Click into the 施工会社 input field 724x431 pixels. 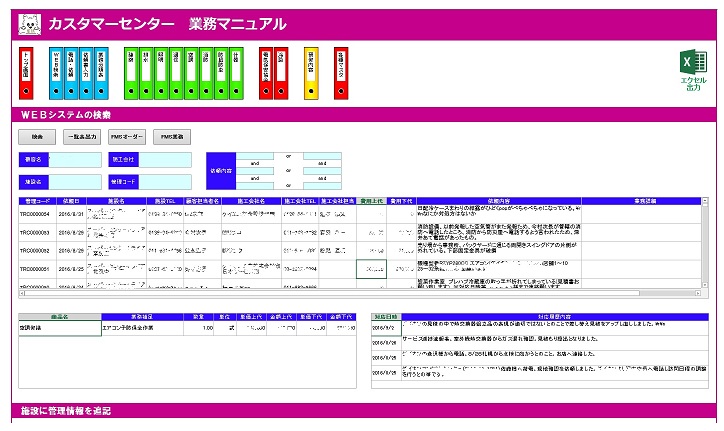(165, 160)
